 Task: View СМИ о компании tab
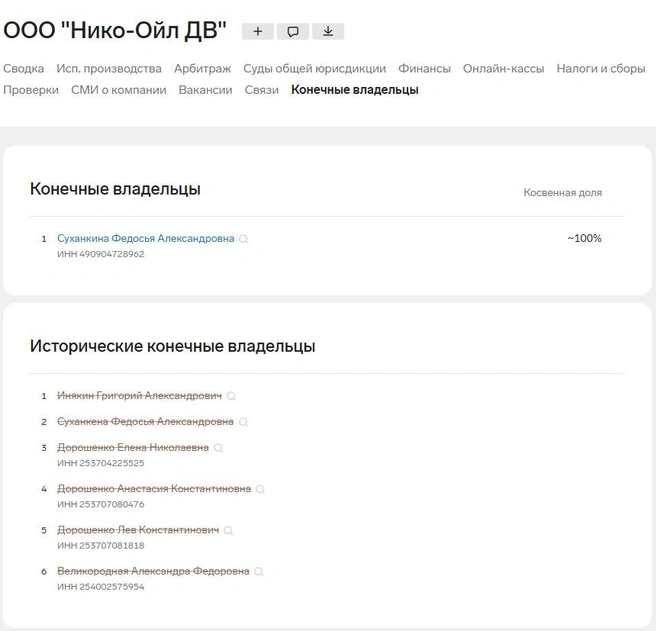pos(118,90)
